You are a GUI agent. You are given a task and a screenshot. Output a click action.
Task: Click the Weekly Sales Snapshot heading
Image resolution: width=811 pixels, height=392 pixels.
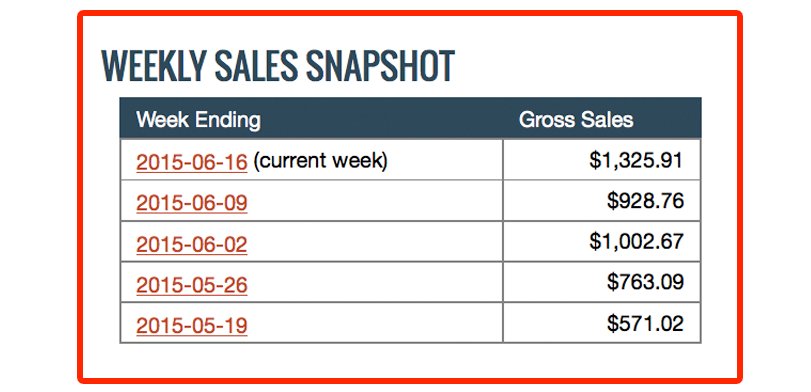coord(278,66)
